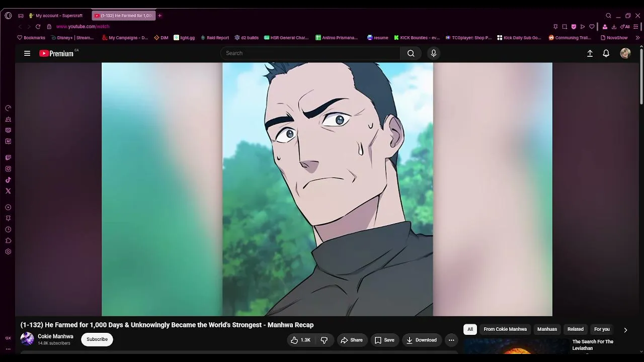Show more bookmarks with the double chevron
This screenshot has height=362, width=644.
637,38
